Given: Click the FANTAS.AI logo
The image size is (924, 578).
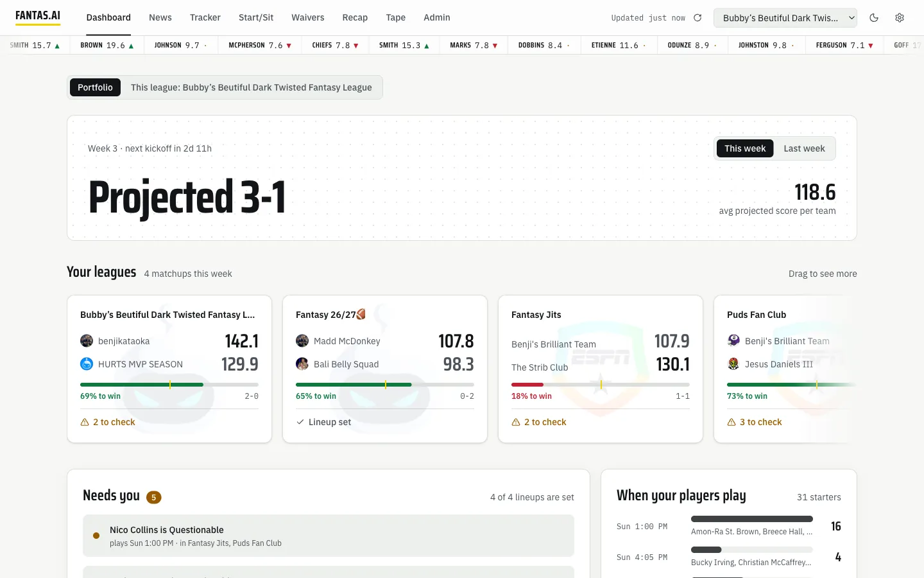Looking at the screenshot, I should (38, 16).
